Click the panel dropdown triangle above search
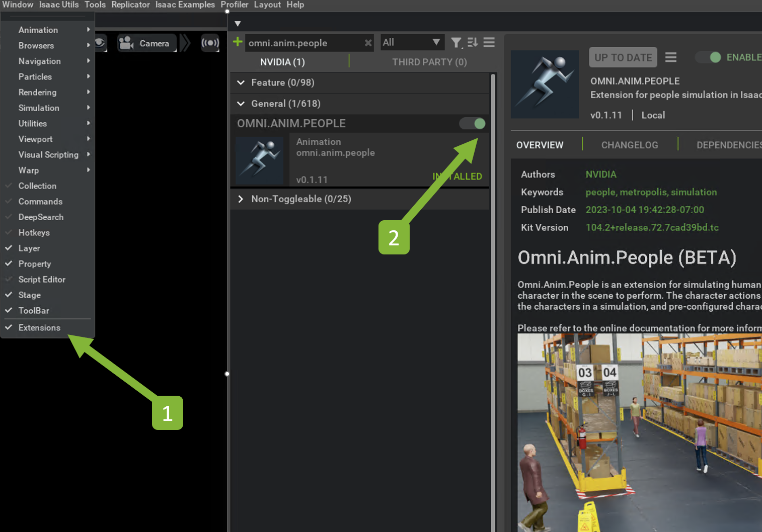762x532 pixels. [x=238, y=24]
